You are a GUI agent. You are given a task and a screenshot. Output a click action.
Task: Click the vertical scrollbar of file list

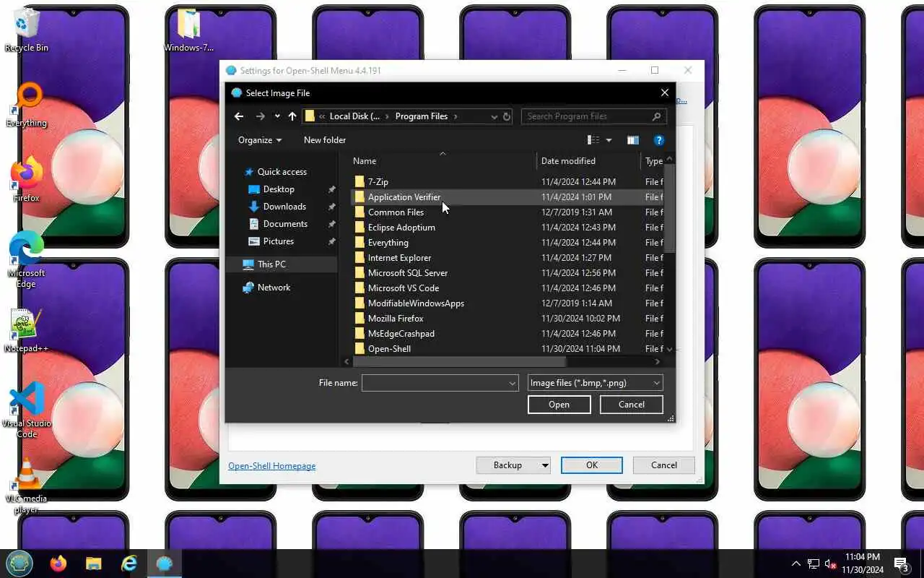[670, 210]
